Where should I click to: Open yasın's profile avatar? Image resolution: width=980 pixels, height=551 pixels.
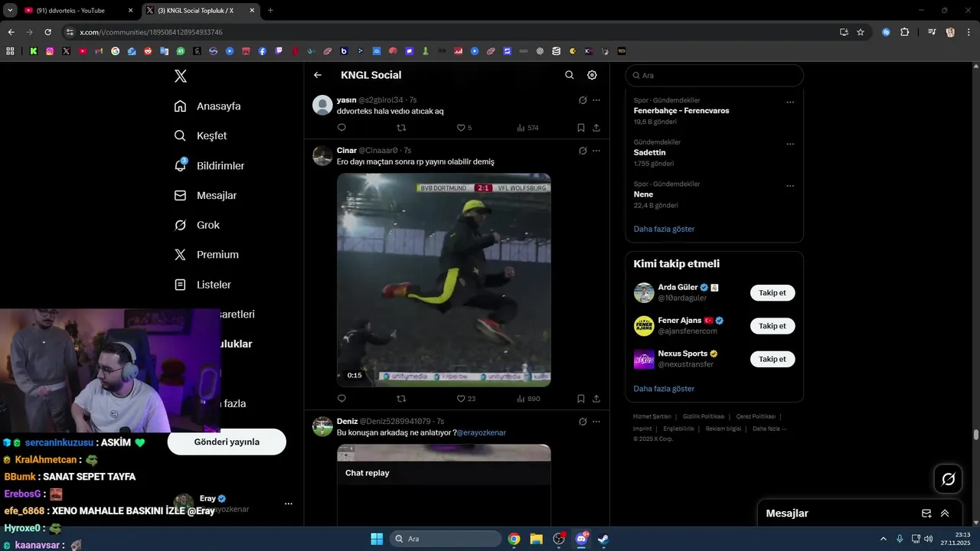(322, 105)
